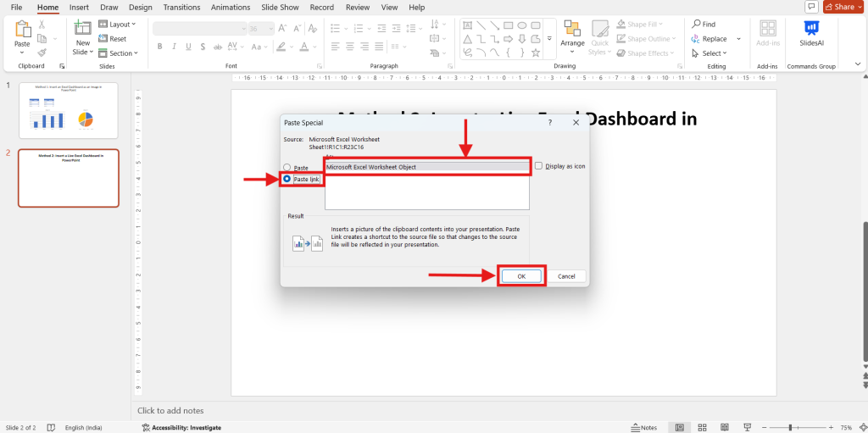Viewport: 868px width, 433px height.
Task: Toggle Notes pane from status bar
Action: coord(644,427)
